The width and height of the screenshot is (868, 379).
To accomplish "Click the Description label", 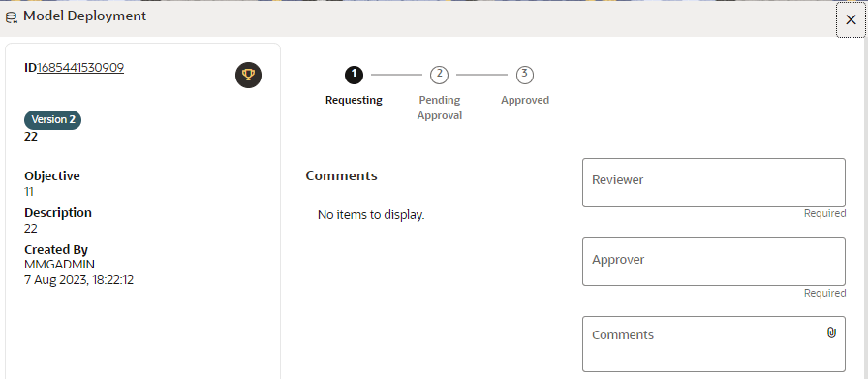I will (58, 213).
